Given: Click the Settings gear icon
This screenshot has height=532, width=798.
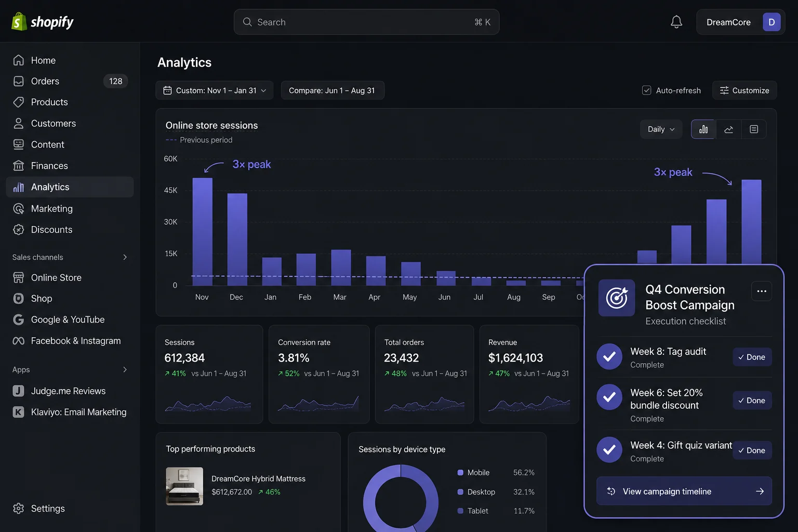Looking at the screenshot, I should pos(19,508).
